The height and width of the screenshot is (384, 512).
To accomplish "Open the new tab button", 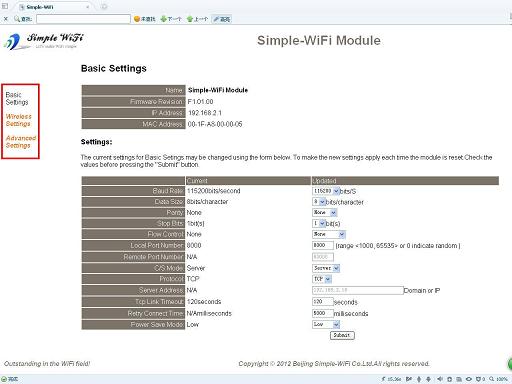I will click(104, 7).
